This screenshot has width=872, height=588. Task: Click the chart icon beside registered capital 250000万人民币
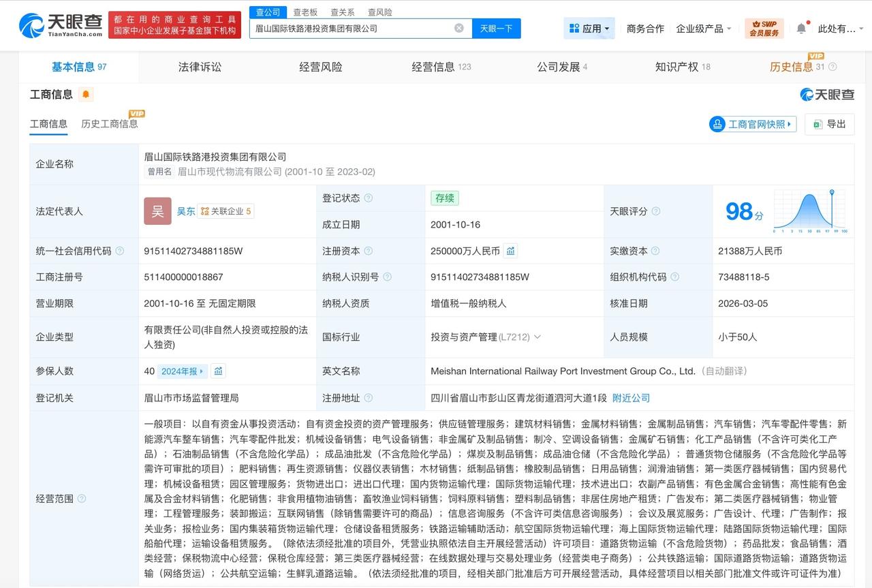tap(511, 251)
